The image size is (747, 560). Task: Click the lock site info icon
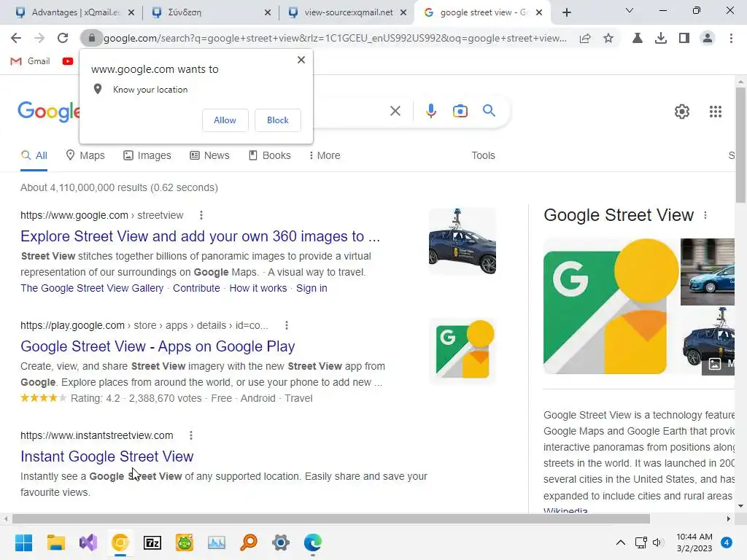[x=91, y=38]
